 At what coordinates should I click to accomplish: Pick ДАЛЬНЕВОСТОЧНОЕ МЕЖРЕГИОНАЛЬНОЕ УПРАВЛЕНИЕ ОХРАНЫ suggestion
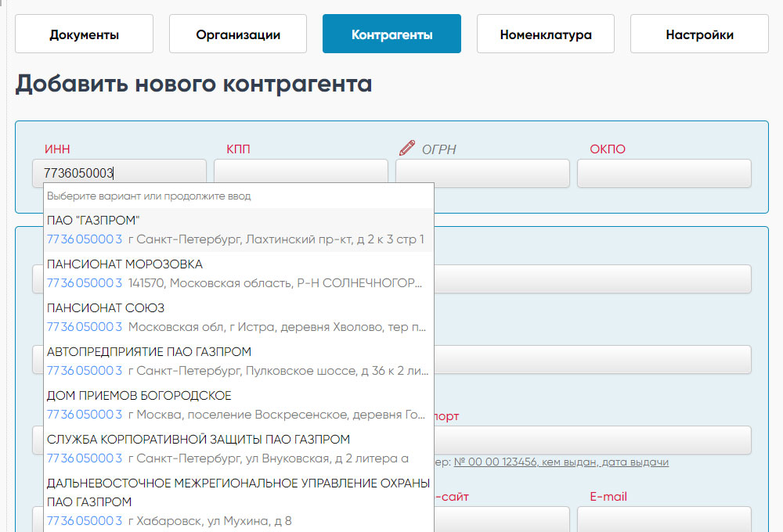[x=239, y=502]
